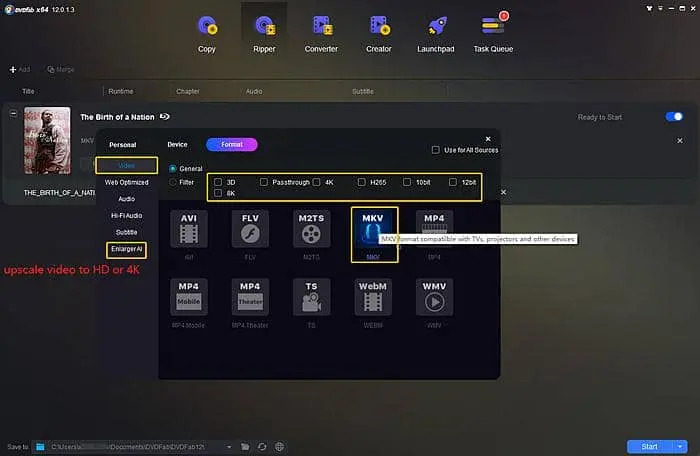700x456 pixels.
Task: Select the Hi-Fi Audio category
Action: 126,215
